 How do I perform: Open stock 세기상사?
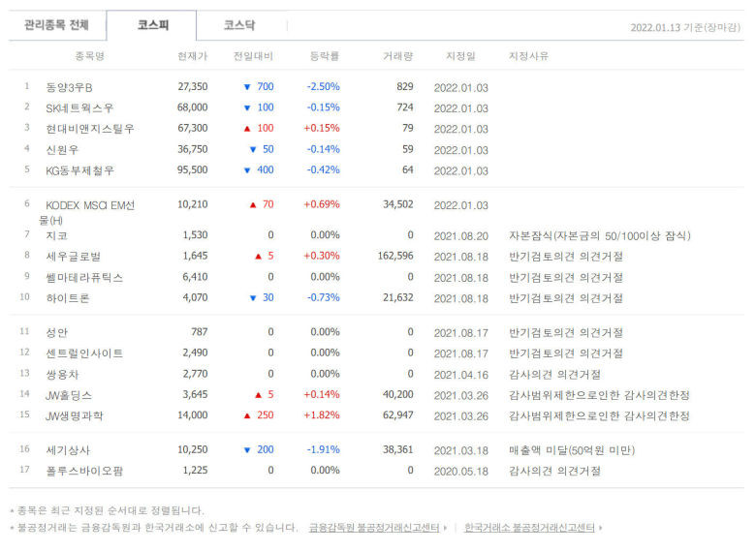(68, 450)
